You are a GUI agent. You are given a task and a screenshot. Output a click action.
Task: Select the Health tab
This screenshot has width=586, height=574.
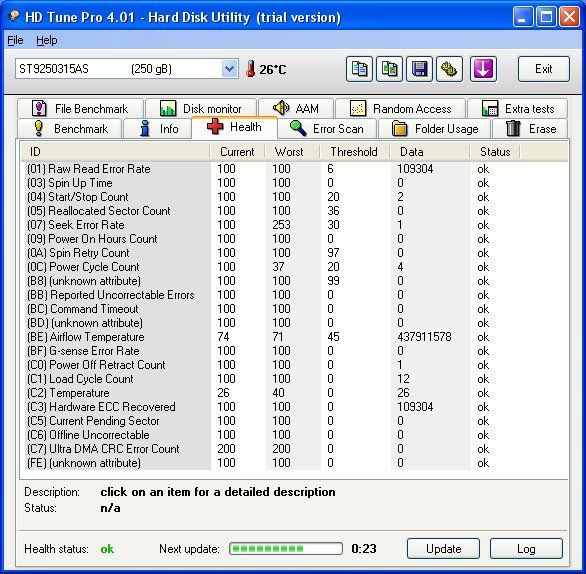[x=234, y=127]
